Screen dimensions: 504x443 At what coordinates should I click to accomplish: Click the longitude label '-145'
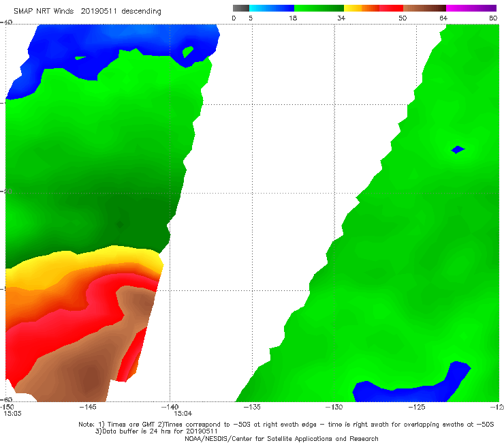[88, 407]
